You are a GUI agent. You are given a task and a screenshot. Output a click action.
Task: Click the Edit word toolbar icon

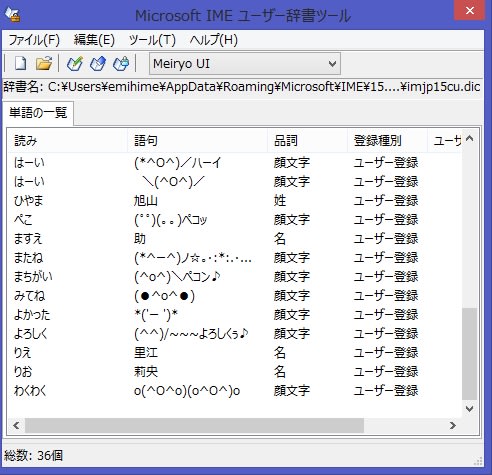click(98, 63)
